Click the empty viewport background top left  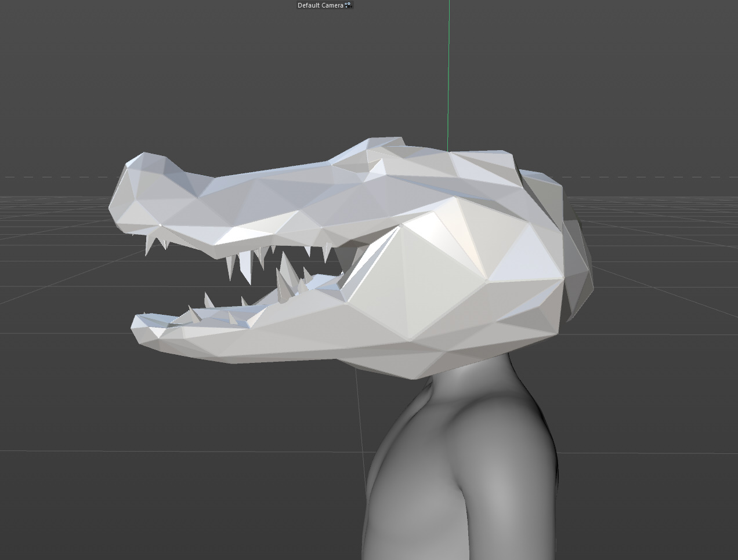[x=58, y=58]
